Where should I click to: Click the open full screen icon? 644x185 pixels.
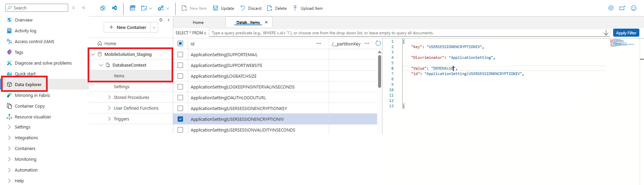(622, 8)
